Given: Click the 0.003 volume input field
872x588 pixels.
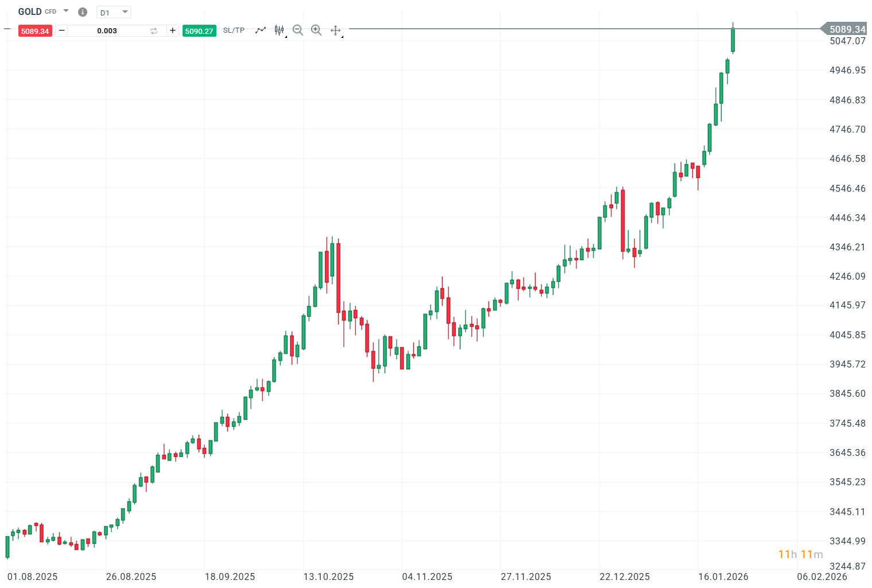Looking at the screenshot, I should (107, 31).
